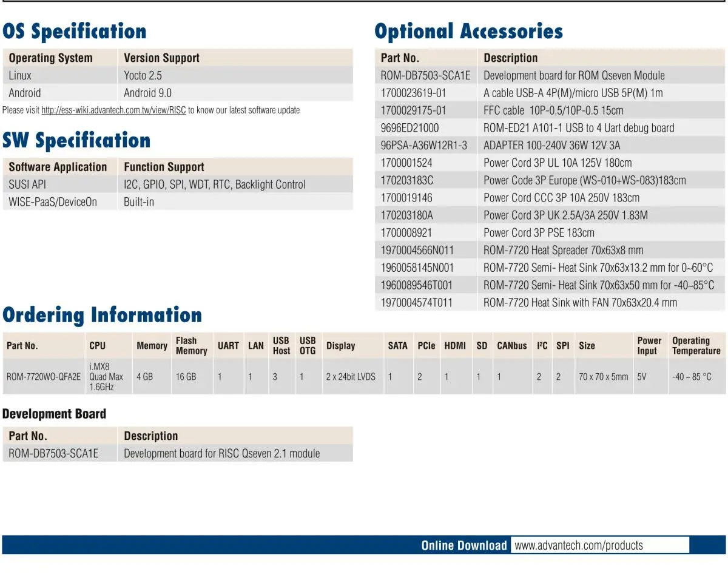728x574 pixels.
Task: Click the 'Optional Accessories' heading
Action: point(469,31)
